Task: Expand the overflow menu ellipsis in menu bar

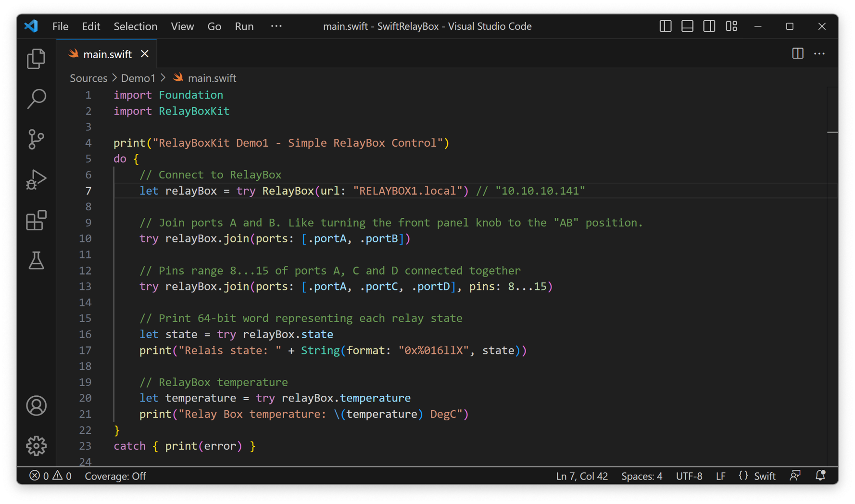Action: point(276,26)
